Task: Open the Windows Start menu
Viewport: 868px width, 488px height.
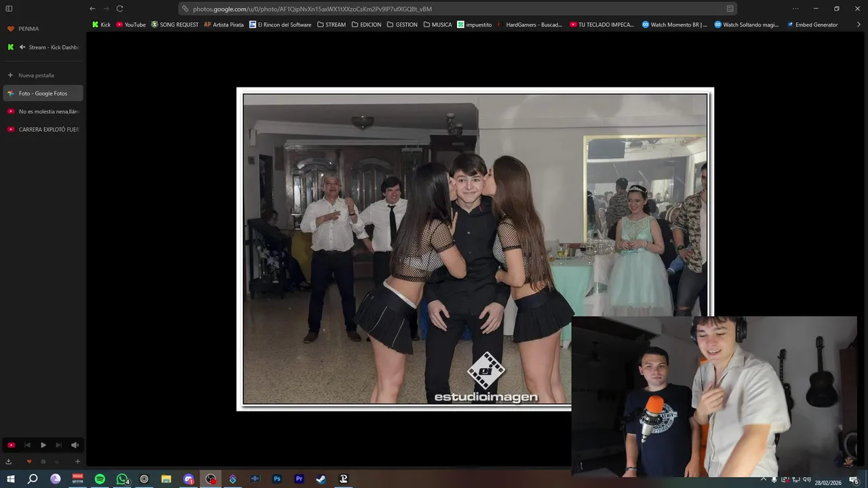Action: pos(10,479)
